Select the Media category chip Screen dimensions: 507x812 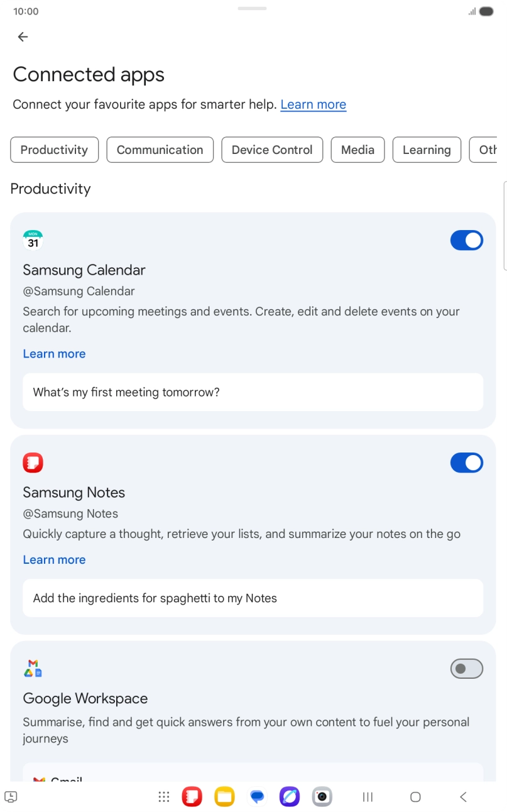[x=357, y=150]
